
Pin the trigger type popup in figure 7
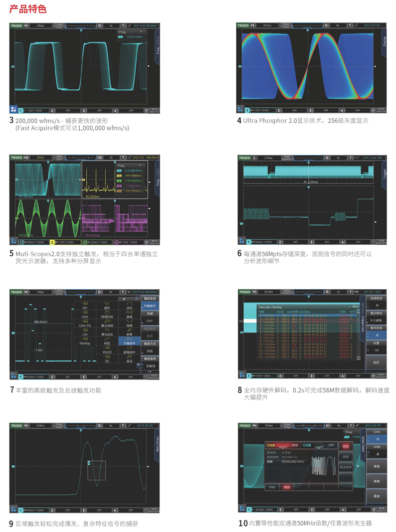[124, 299]
